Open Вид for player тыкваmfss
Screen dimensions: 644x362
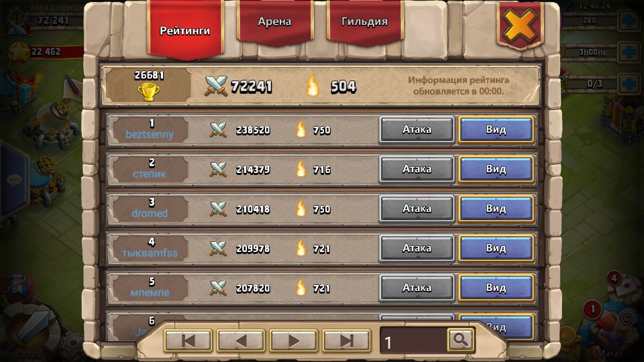tap(496, 248)
